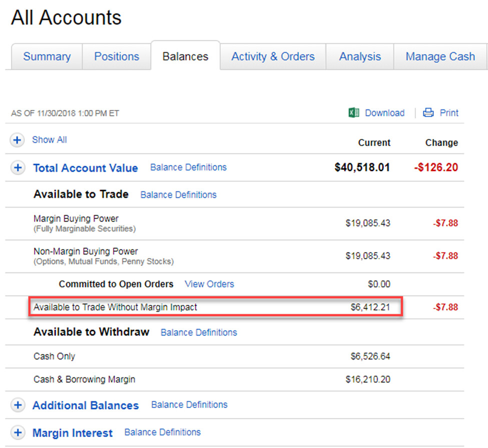This screenshot has width=488, height=448.
Task: Open Balance Definitions beside Available to Withdraw
Action: [x=199, y=332]
